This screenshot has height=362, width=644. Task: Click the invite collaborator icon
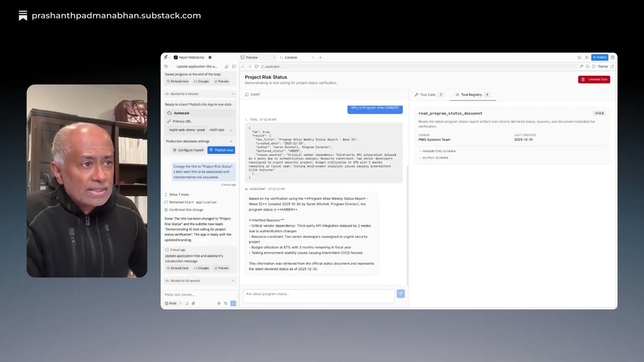[587, 57]
